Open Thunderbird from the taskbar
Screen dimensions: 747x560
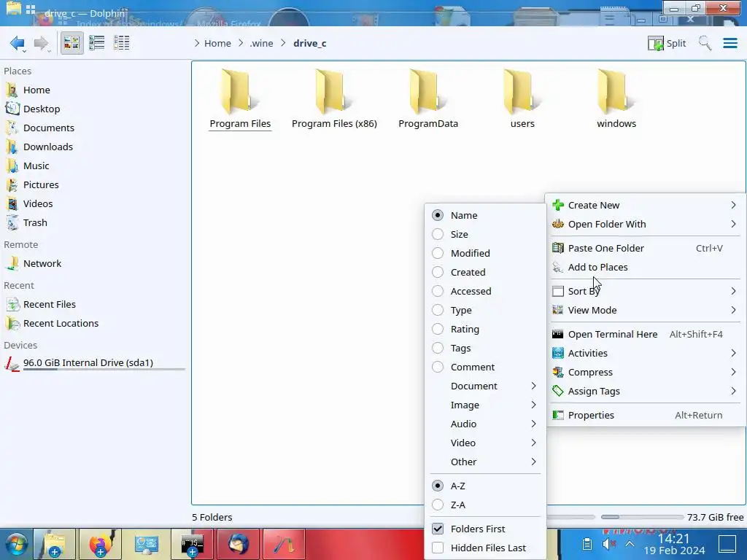point(239,544)
